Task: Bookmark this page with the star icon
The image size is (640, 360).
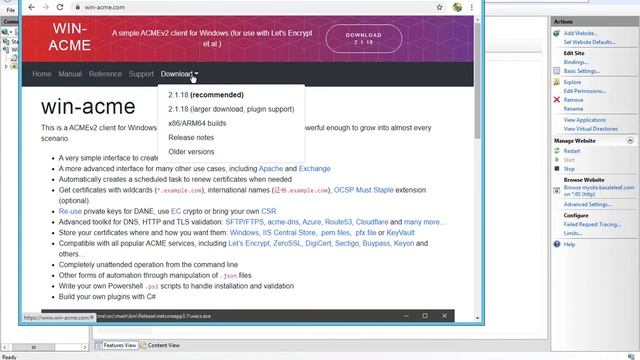Action: pyautogui.click(x=439, y=7)
